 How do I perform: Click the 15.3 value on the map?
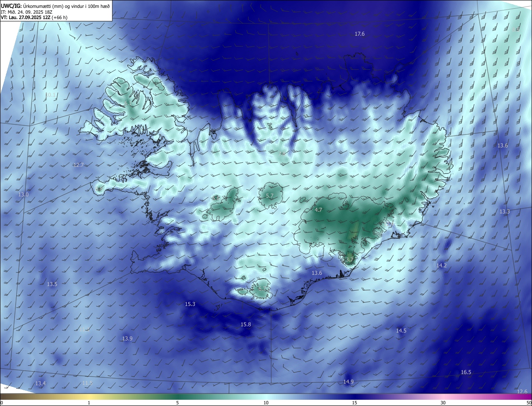pyautogui.click(x=190, y=304)
